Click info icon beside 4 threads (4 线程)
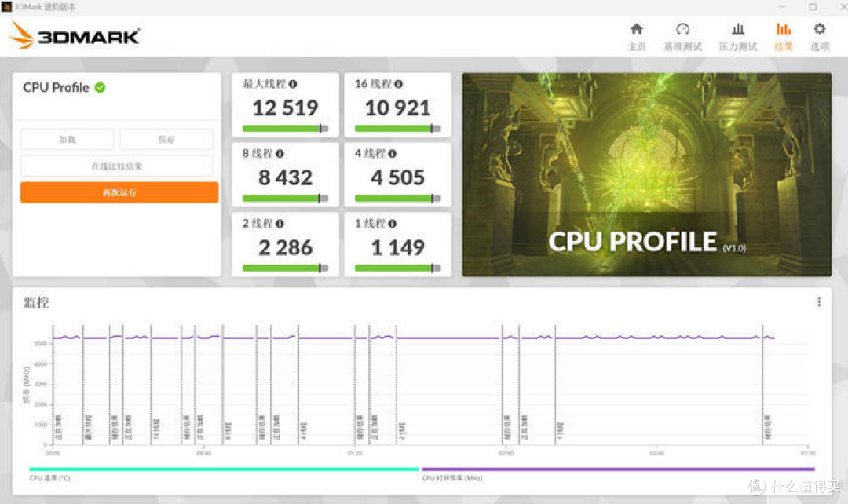Screen dimensions: 848x504 [392, 154]
